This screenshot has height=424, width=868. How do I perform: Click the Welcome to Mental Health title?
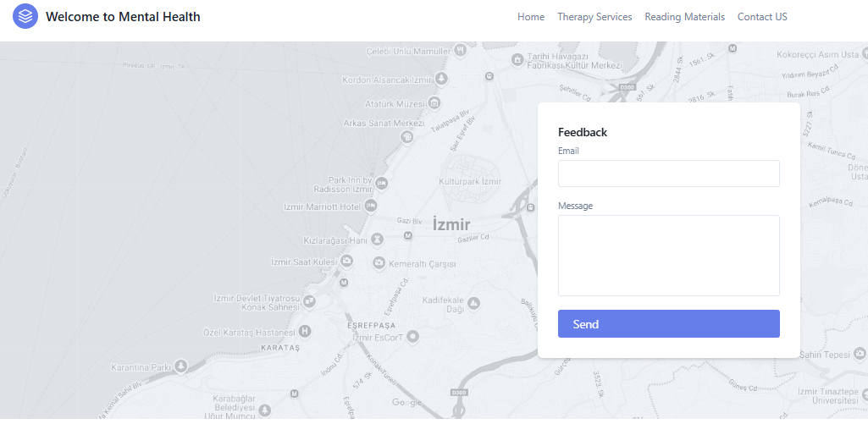pos(123,17)
